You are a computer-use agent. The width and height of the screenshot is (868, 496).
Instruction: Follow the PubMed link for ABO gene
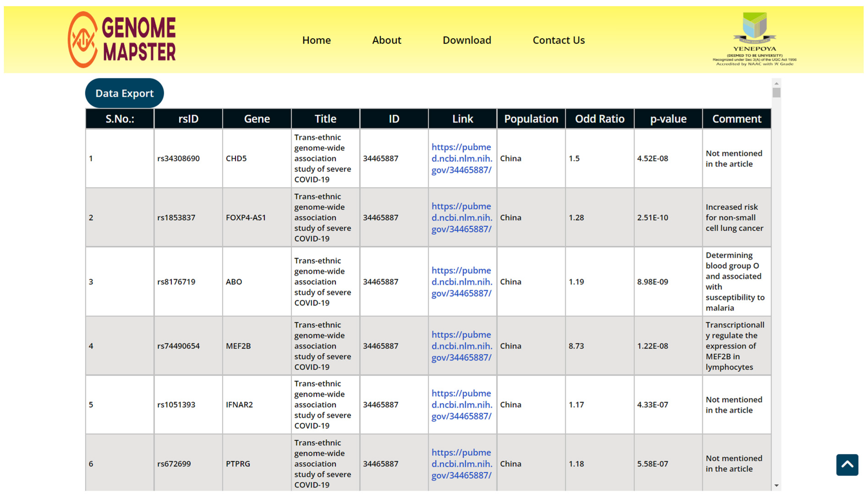(462, 282)
